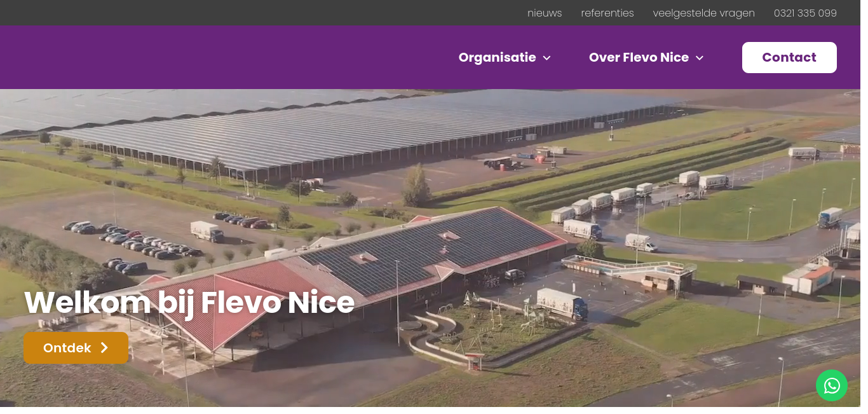
Task: Click the dark gray top utility bar
Action: point(254,13)
